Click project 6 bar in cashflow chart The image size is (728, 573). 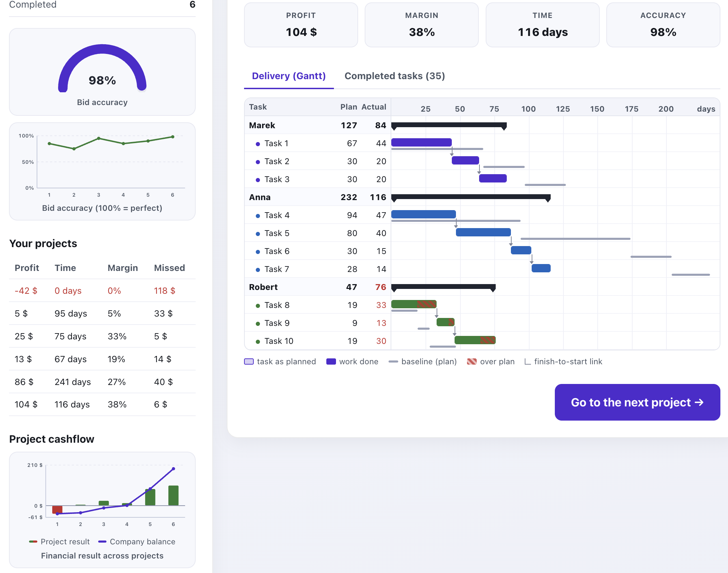click(x=173, y=495)
